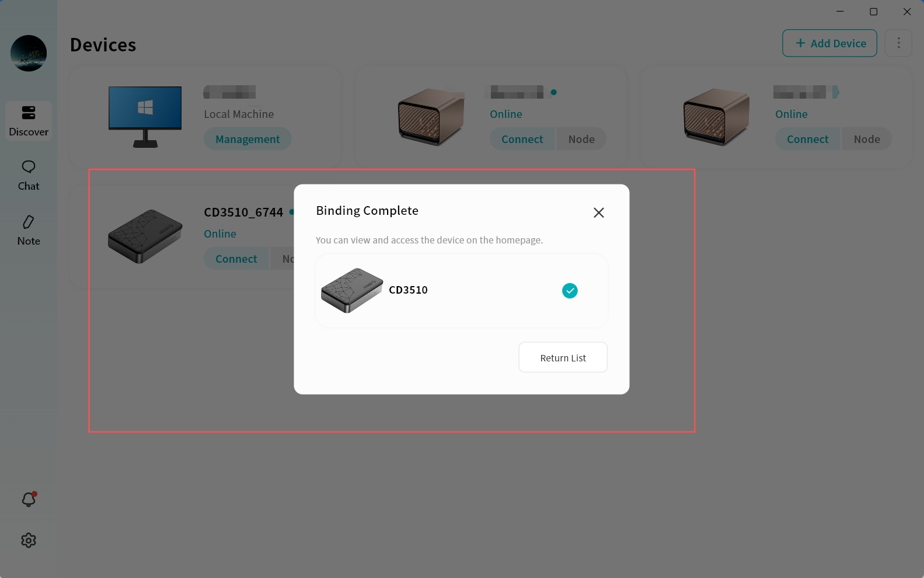Screen dimensions: 924x578
Task: Open settings gear icon
Action: point(29,541)
